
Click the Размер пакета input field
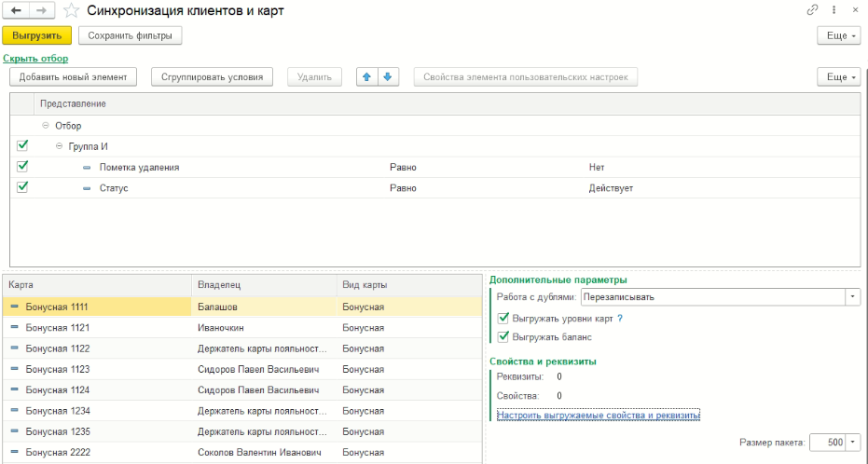click(x=827, y=443)
